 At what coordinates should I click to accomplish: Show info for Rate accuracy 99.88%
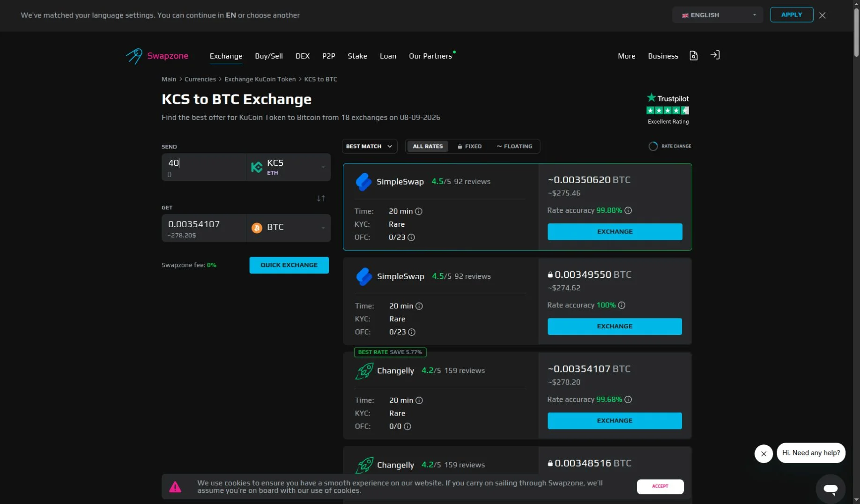(628, 210)
